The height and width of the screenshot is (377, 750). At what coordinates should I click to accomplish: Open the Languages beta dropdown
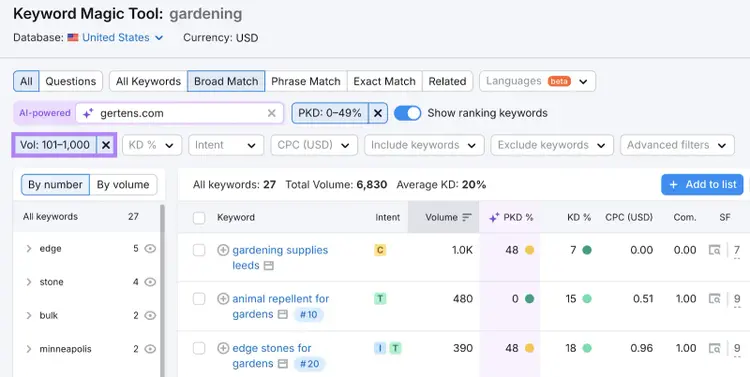click(537, 81)
